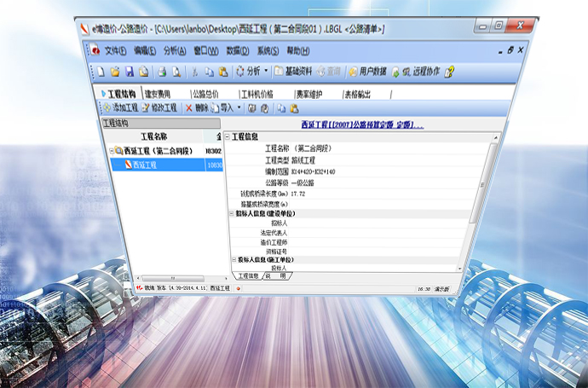This screenshot has width=588, height=388.
Task: Click 演示版 in the status bar
Action: (x=441, y=289)
